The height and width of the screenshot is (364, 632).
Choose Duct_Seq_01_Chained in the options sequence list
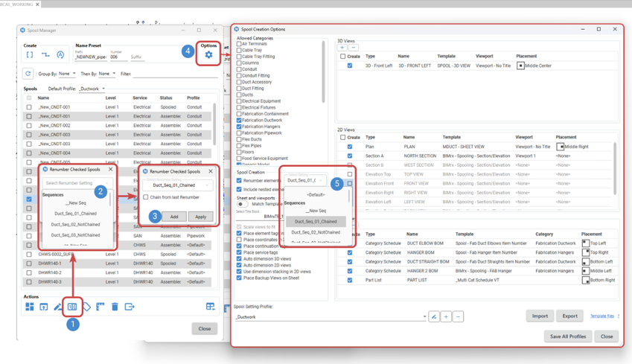point(316,221)
